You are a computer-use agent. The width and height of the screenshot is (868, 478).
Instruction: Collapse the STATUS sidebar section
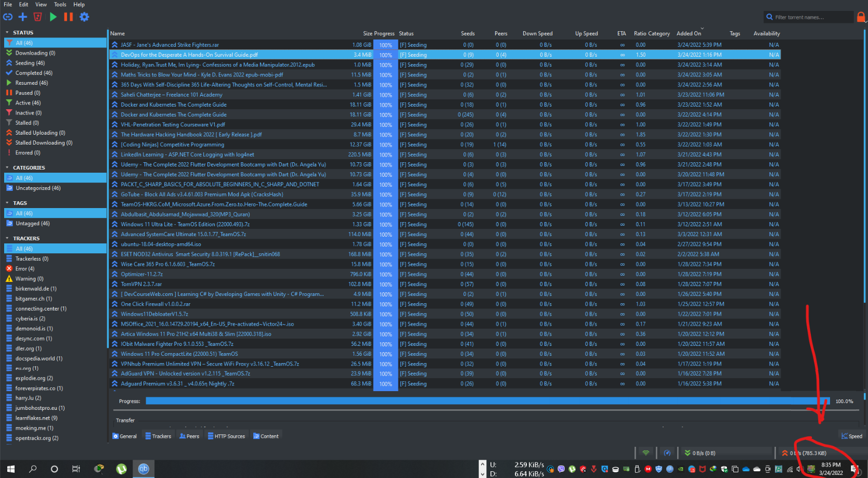pos(7,33)
